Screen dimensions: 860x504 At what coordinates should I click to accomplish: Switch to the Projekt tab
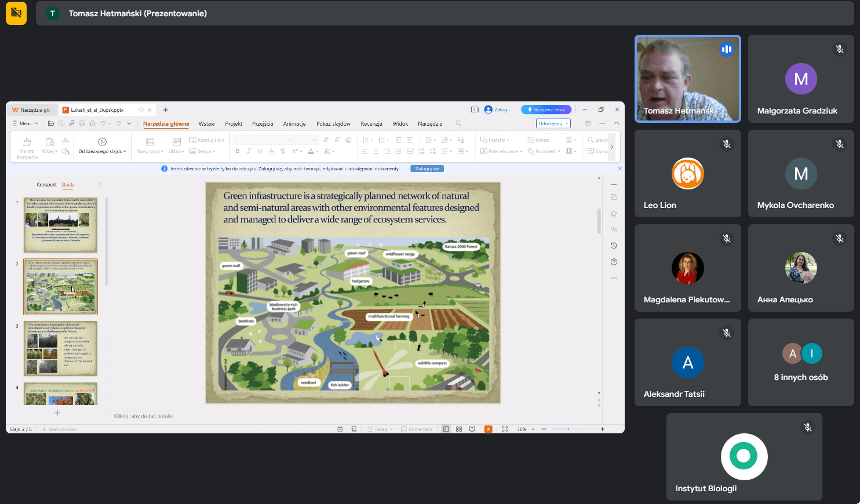pyautogui.click(x=234, y=123)
